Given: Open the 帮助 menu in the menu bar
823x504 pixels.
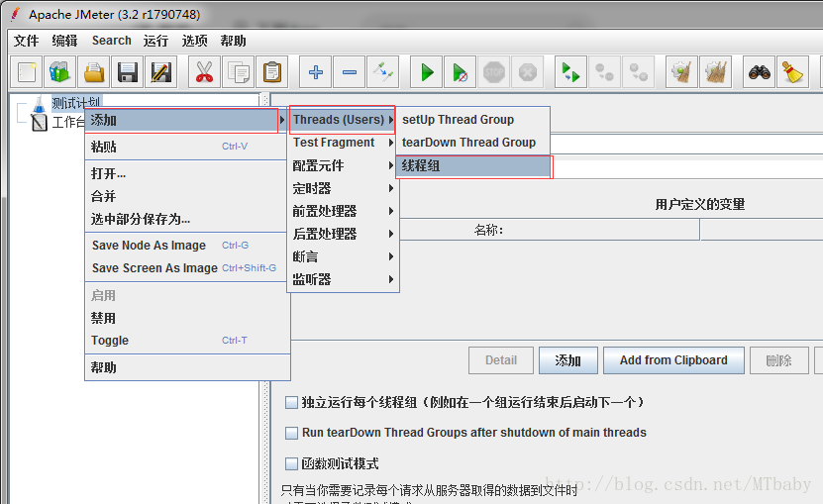Looking at the screenshot, I should 233,41.
